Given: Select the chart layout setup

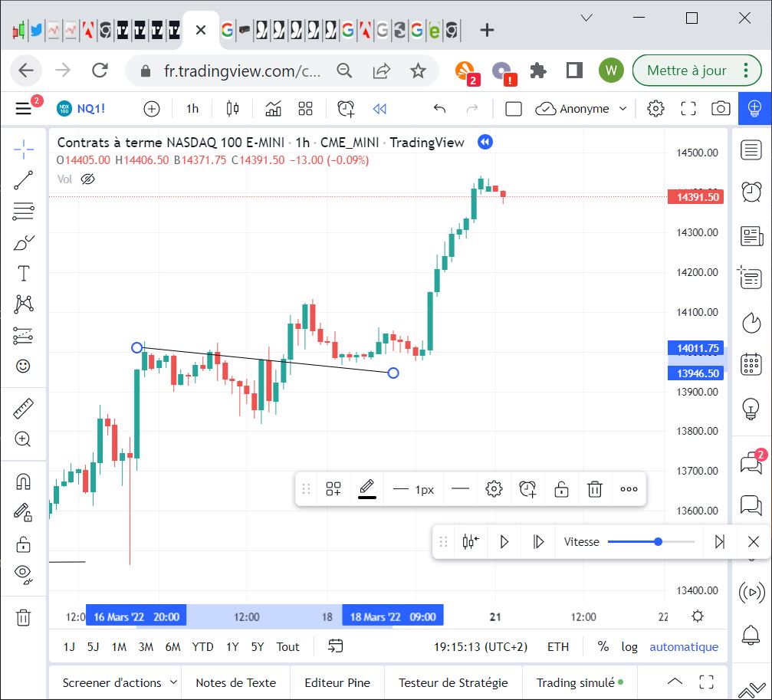Looking at the screenshot, I should (514, 109).
